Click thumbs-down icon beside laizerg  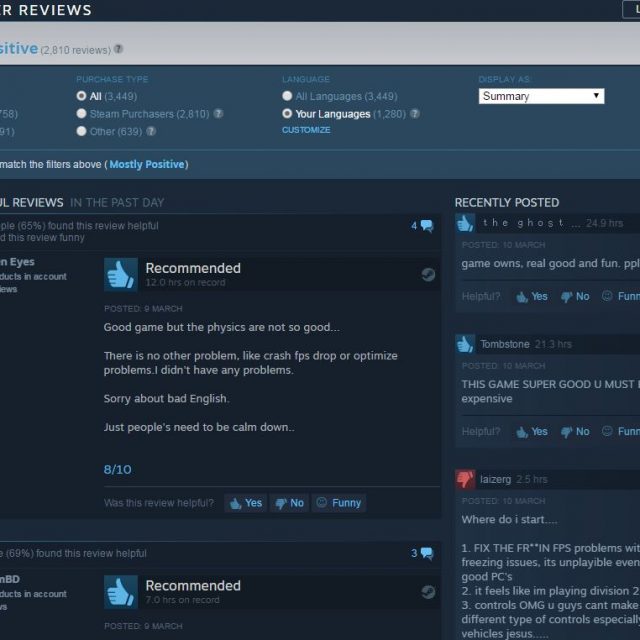[465, 479]
